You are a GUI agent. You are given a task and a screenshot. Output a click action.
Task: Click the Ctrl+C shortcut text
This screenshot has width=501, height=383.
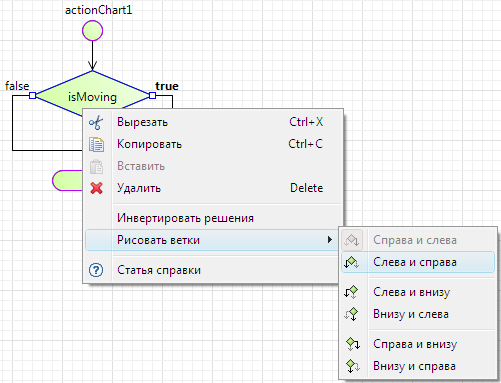[x=306, y=144]
